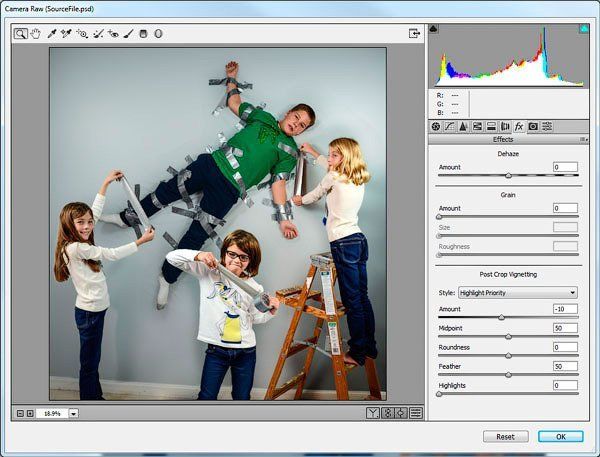Toggle current panel settings defaults icon
Viewport: 600px width, 457px height.
coord(416,413)
